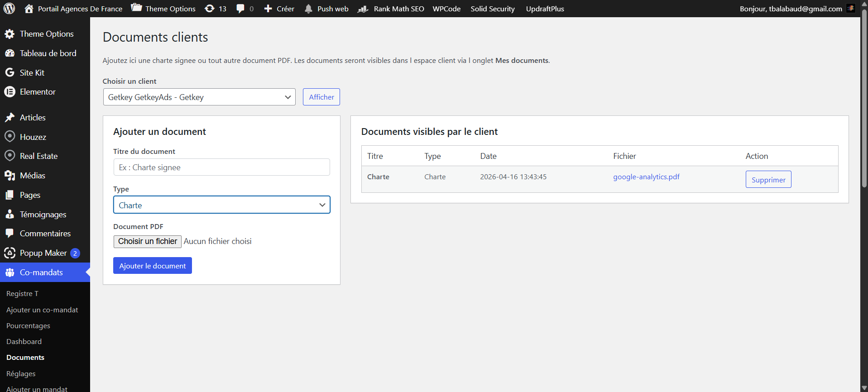This screenshot has width=868, height=392.
Task: Click the WordPress logo icon
Action: (x=9, y=9)
